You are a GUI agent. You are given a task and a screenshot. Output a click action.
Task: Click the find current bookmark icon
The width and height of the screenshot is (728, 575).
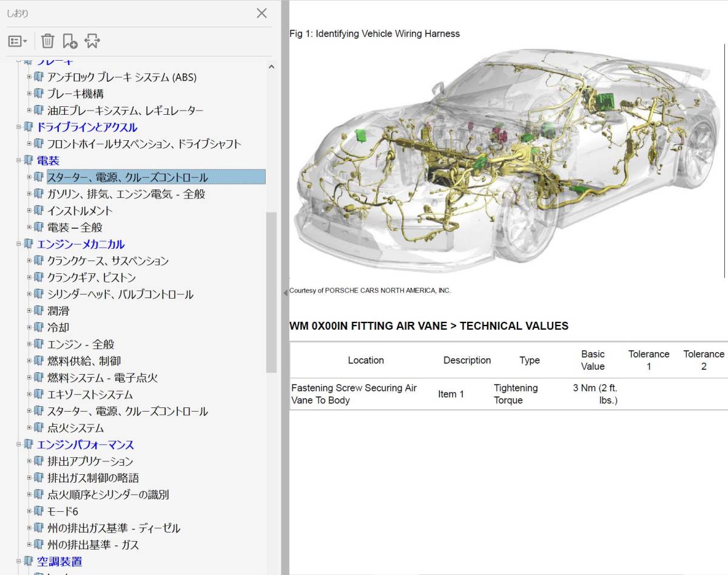tap(92, 41)
